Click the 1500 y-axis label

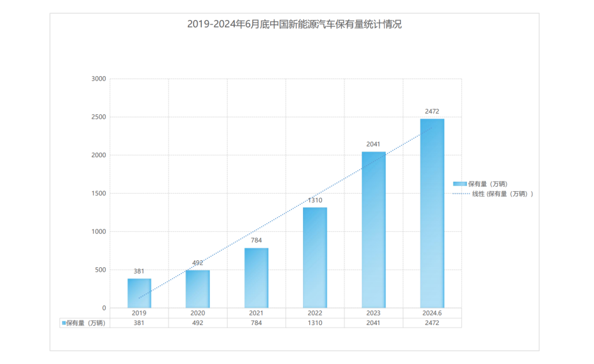(99, 194)
